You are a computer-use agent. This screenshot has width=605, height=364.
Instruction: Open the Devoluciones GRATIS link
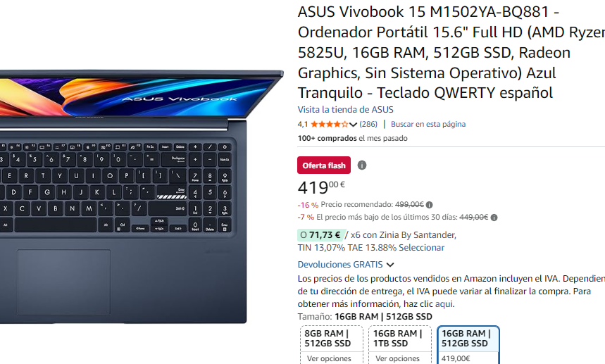(340, 265)
